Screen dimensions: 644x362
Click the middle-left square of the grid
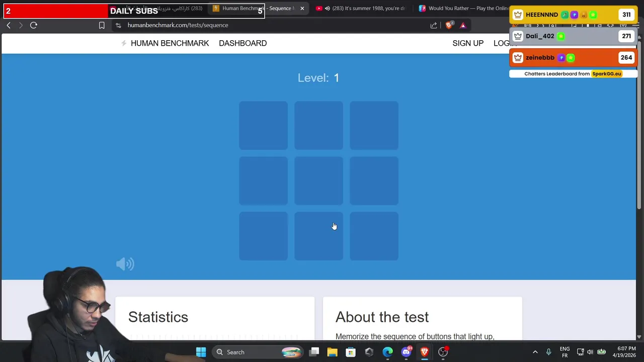263,181
